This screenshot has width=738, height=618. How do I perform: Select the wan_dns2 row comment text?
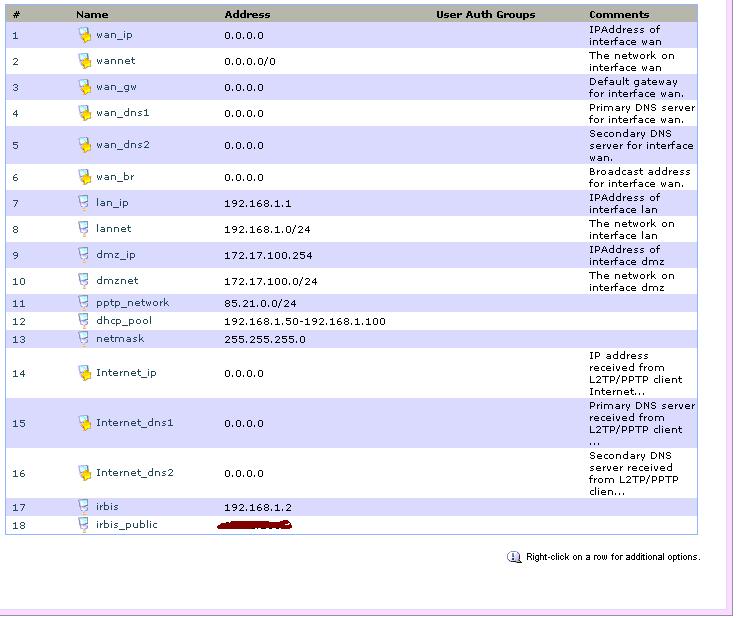(x=640, y=145)
